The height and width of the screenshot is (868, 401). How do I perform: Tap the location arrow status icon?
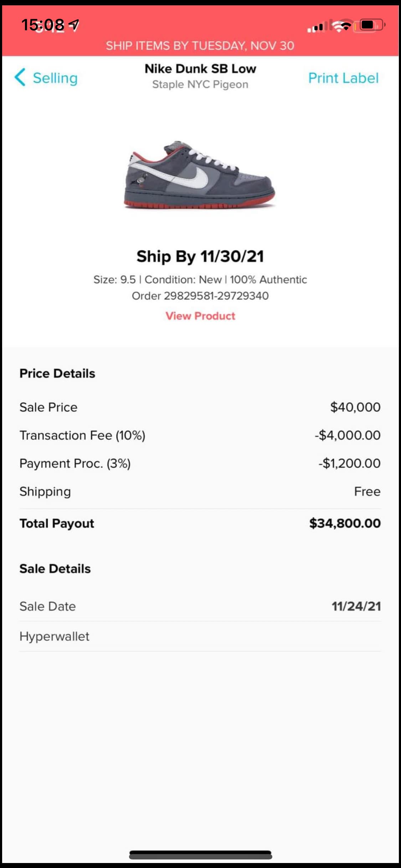(x=74, y=25)
